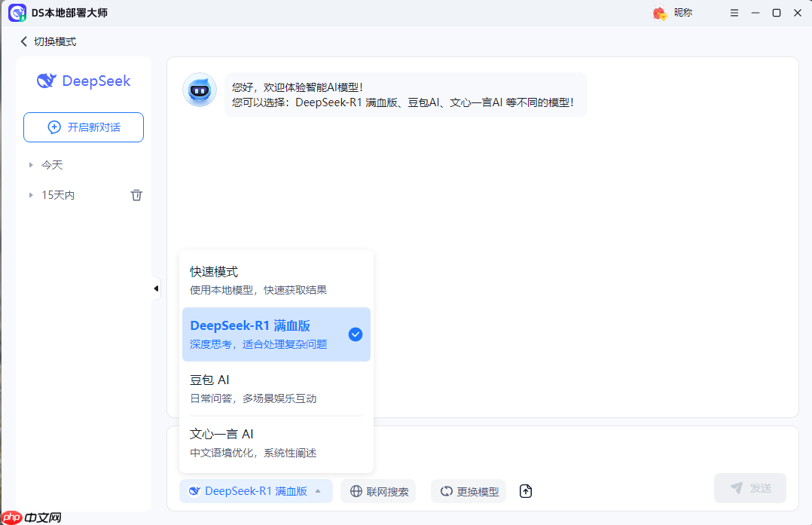Delete 15天内 history with the trash icon
The image size is (812, 525).
(136, 194)
